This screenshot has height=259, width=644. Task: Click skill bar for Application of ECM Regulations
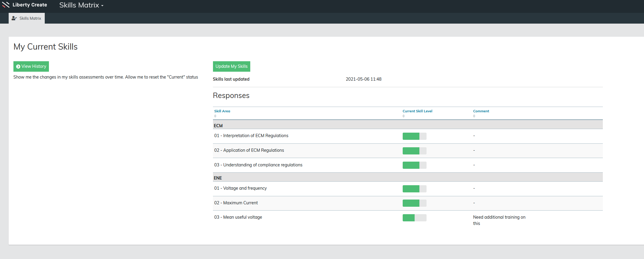[414, 151]
